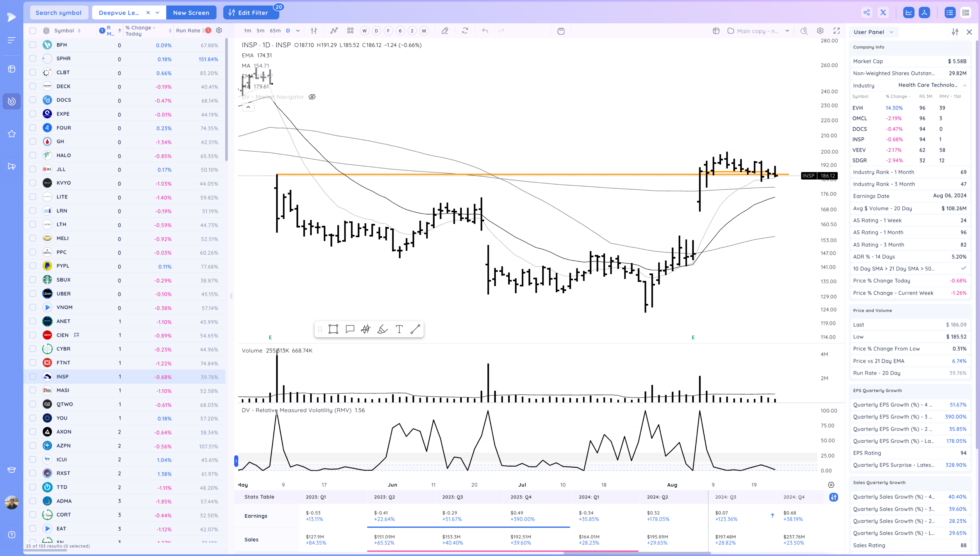Open the calendar date icon

click(561, 31)
